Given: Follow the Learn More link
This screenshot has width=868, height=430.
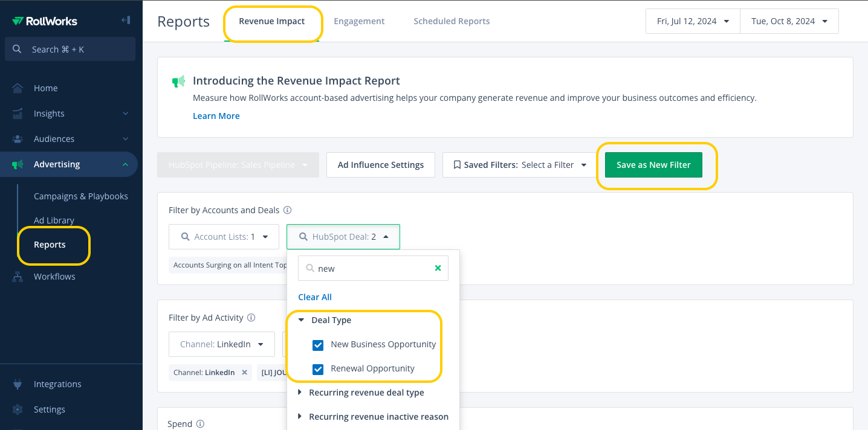Looking at the screenshot, I should click(216, 116).
